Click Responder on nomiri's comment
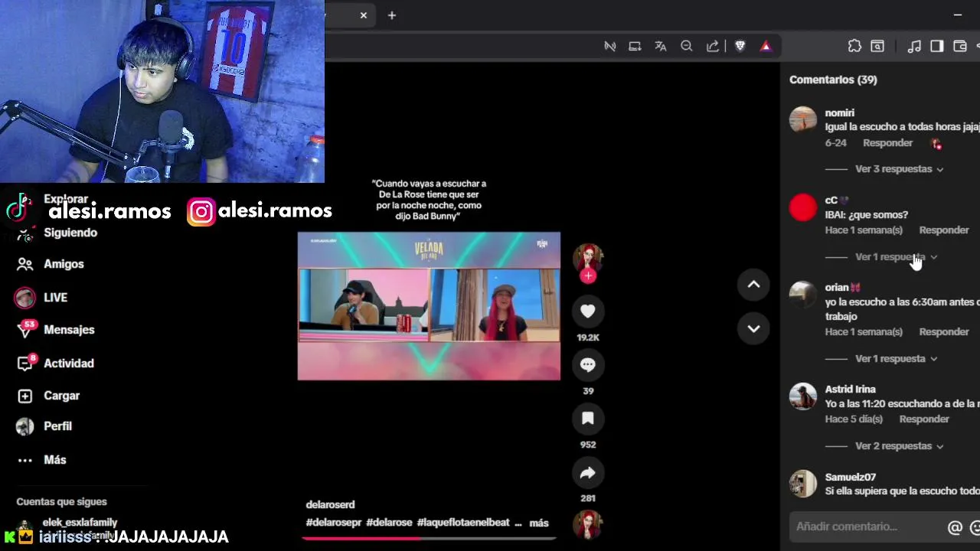 pos(887,143)
